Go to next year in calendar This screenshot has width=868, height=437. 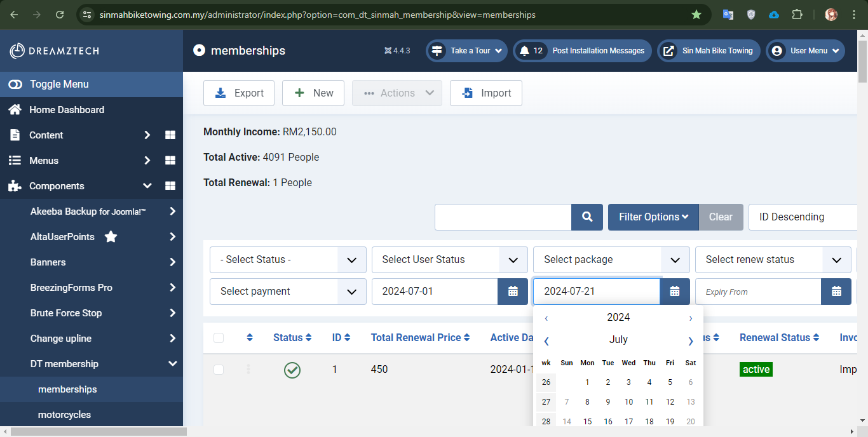[x=691, y=318]
